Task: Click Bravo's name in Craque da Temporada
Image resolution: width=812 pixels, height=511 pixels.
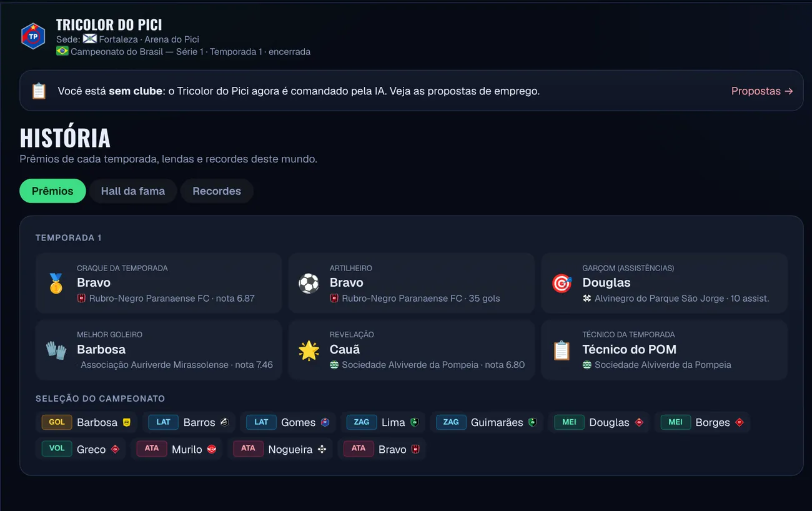Action: coord(94,283)
